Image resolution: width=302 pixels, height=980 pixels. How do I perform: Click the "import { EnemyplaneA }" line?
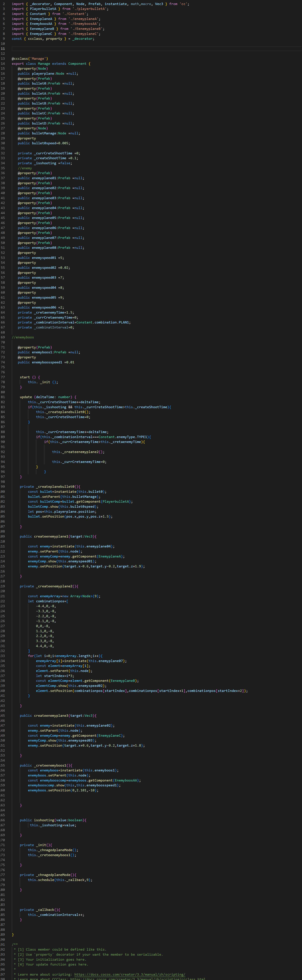[56, 19]
